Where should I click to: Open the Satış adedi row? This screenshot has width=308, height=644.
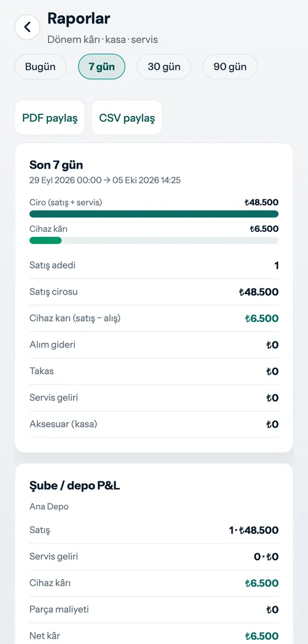click(154, 266)
